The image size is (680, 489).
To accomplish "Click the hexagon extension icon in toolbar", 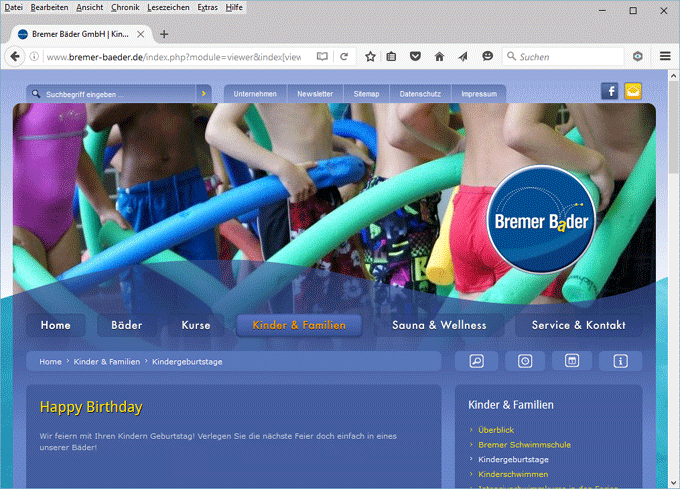I will [638, 56].
